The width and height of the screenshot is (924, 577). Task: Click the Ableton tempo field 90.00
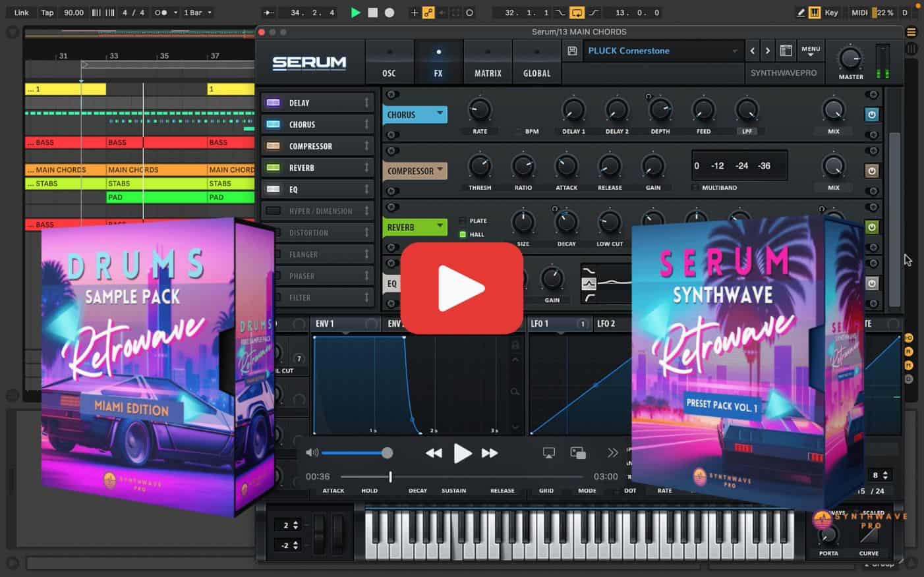point(74,13)
